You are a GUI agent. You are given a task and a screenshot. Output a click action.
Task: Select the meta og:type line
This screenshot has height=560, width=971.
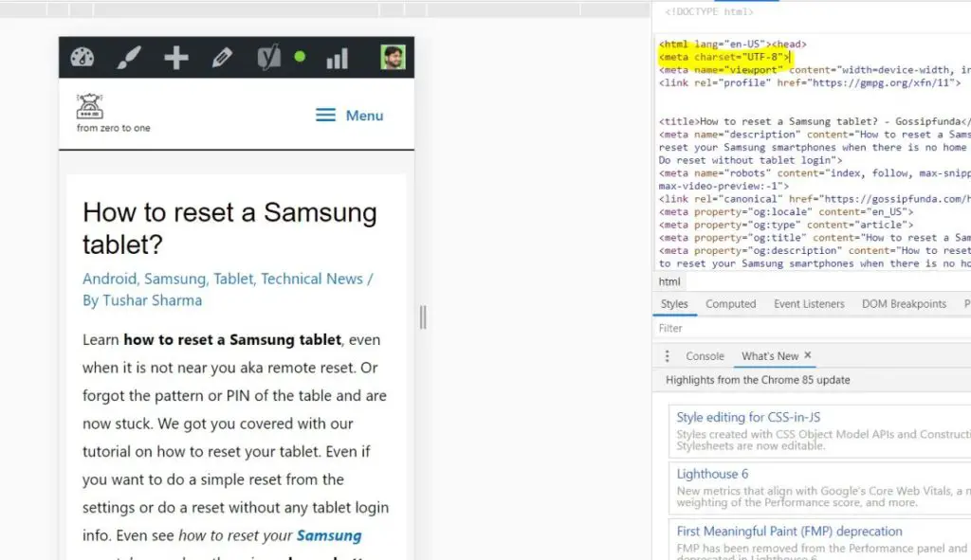[x=786, y=225]
